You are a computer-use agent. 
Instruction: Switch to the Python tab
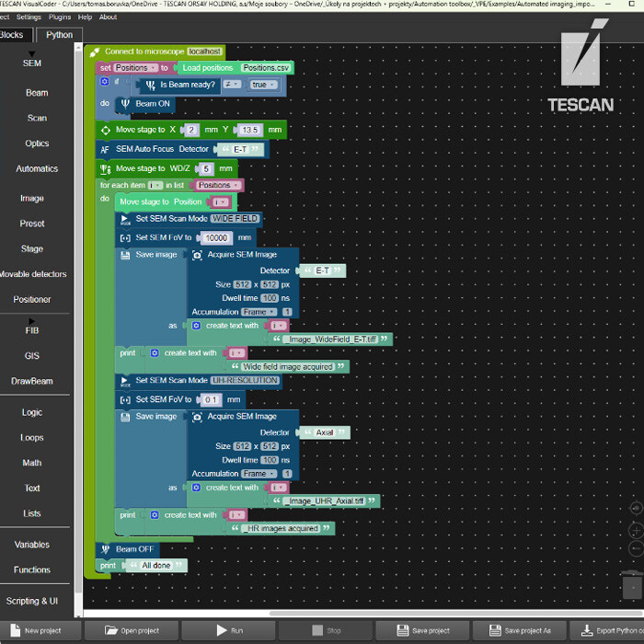click(x=59, y=35)
